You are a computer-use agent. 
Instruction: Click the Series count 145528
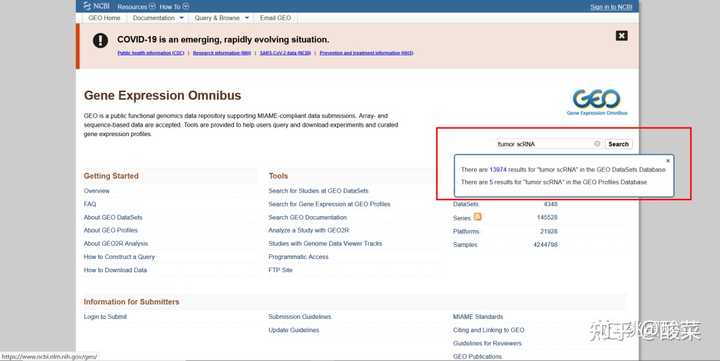(547, 217)
